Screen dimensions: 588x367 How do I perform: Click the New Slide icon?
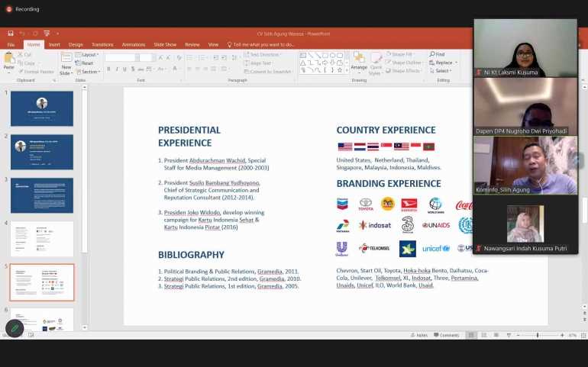(66, 57)
